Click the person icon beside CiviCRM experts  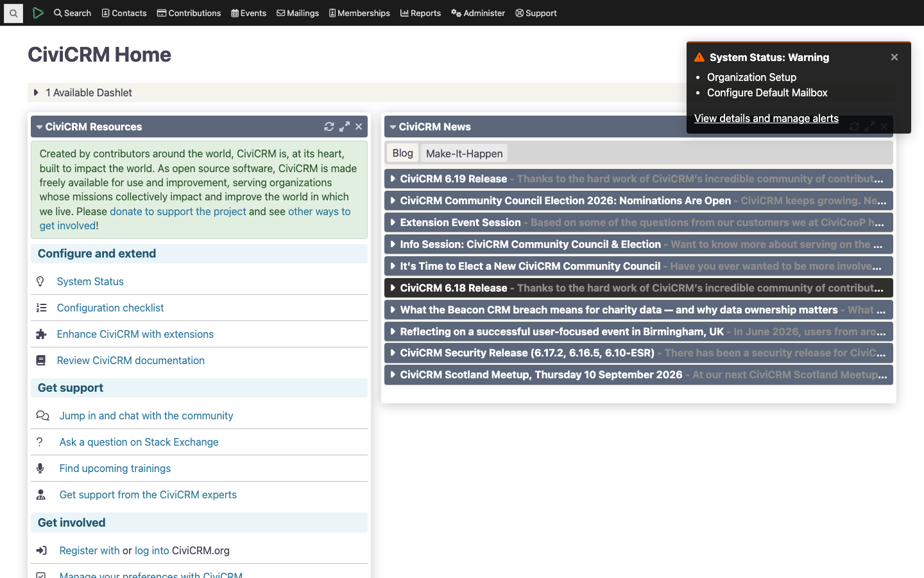(41, 495)
